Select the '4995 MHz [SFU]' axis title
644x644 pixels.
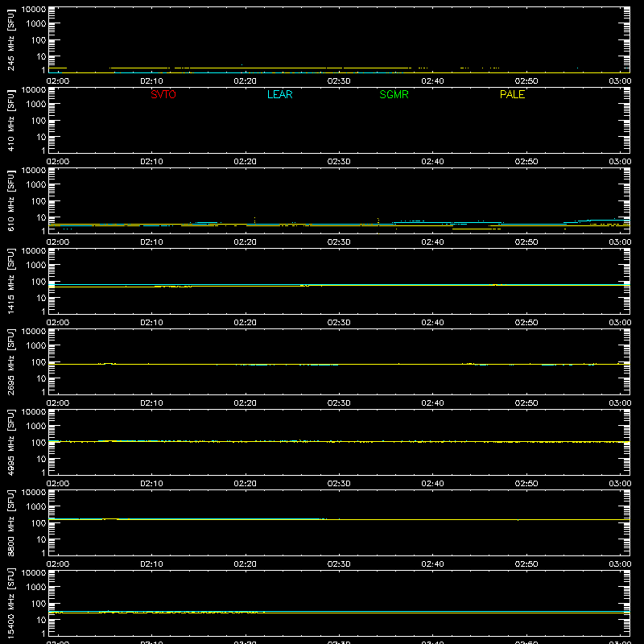tap(11, 442)
